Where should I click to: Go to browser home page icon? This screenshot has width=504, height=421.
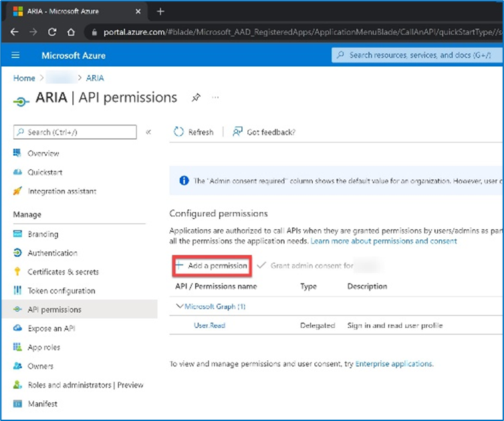coord(71,32)
